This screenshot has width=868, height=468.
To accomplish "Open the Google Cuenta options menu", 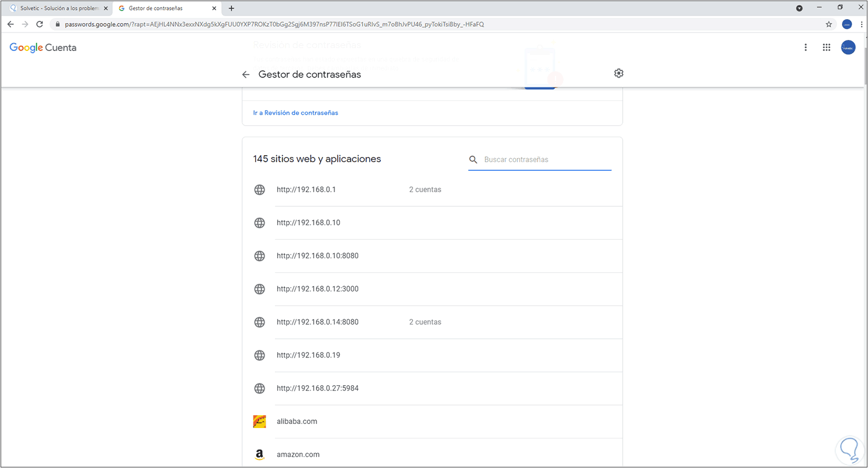I will coord(806,47).
